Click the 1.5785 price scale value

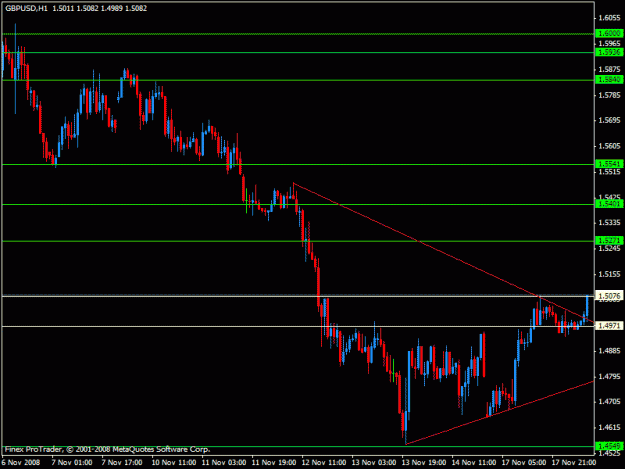click(609, 95)
